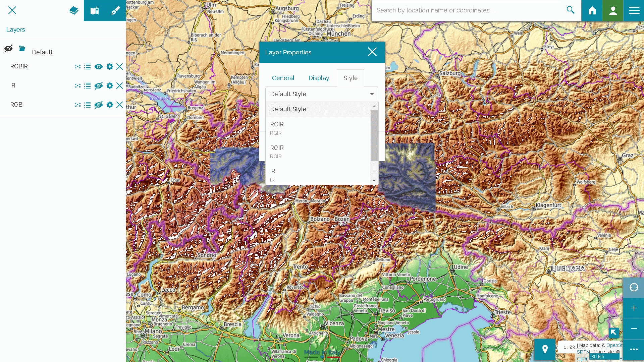Hide the RGBIR layer visibility
The width and height of the screenshot is (644, 362).
tap(98, 67)
